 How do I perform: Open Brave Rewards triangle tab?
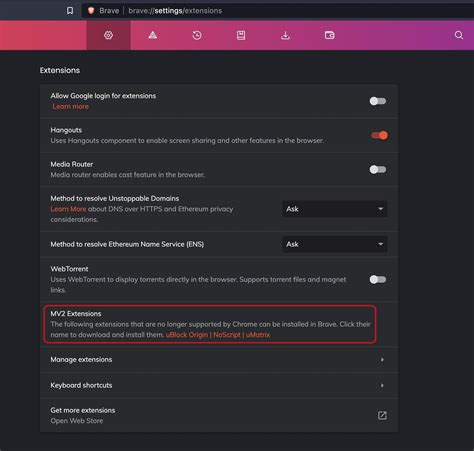[x=153, y=35]
